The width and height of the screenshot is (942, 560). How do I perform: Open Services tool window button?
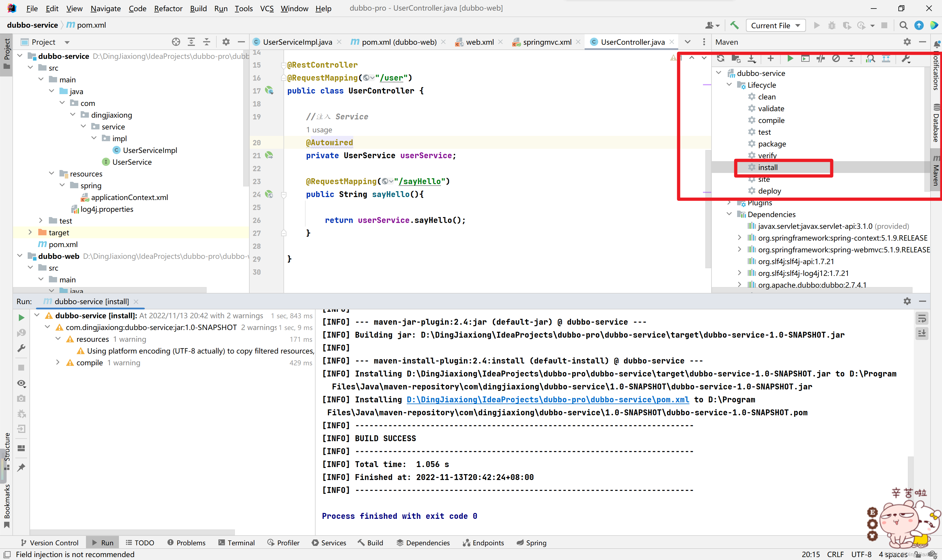tap(329, 543)
